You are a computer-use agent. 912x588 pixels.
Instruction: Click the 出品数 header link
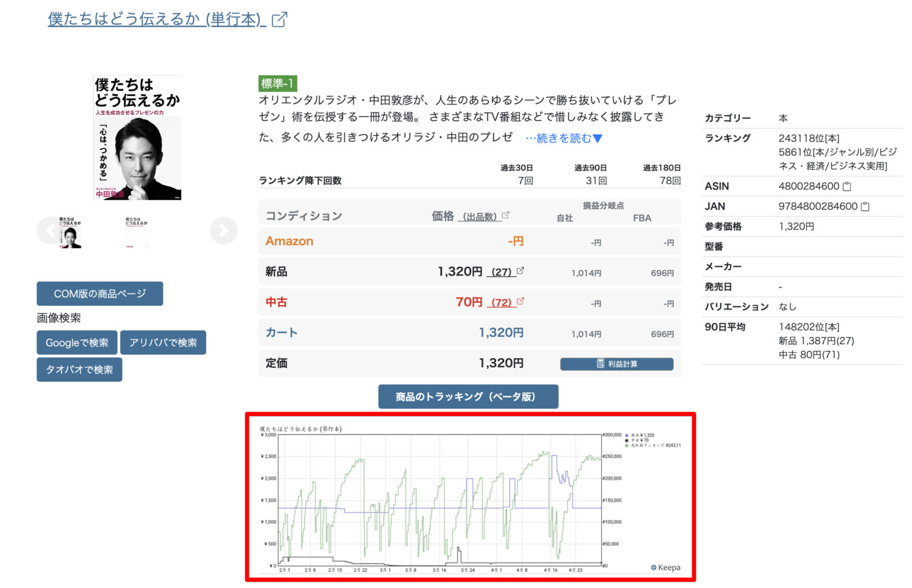coord(479,216)
